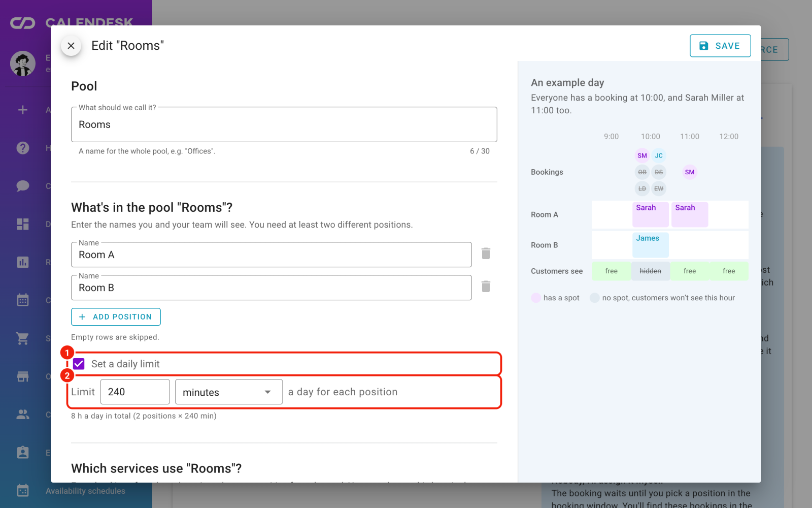Delete the Room A position
This screenshot has width=812, height=508.
tap(486, 253)
